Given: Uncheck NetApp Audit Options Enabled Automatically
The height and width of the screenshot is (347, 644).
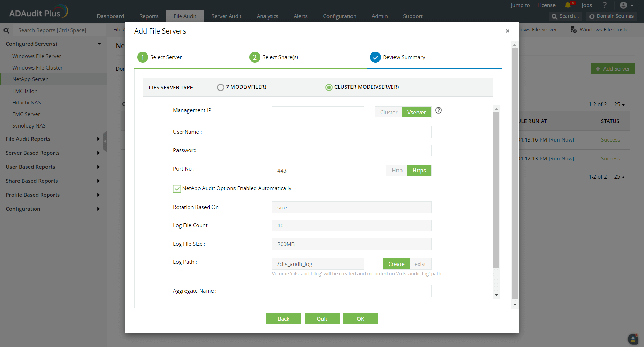Looking at the screenshot, I should coord(177,188).
